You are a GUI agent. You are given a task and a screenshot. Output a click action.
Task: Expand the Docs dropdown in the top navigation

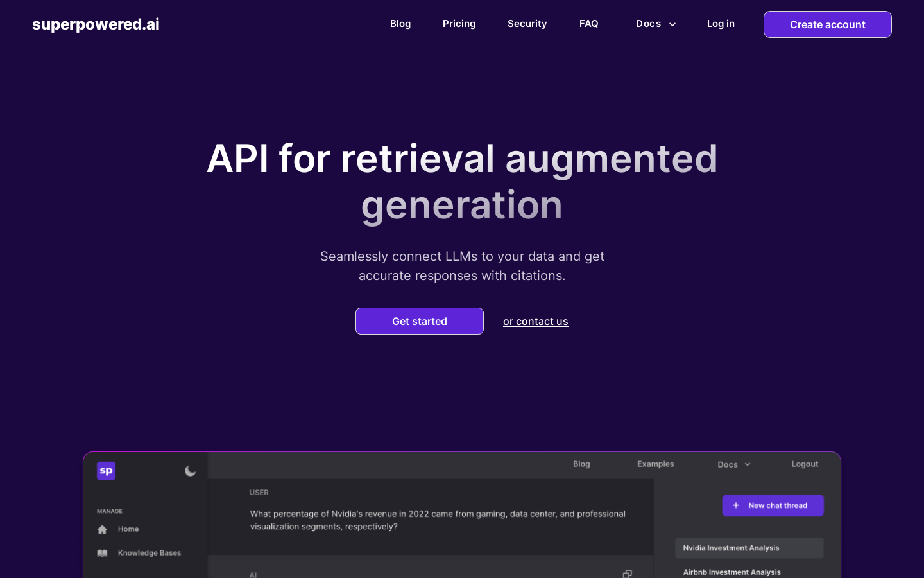656,24
